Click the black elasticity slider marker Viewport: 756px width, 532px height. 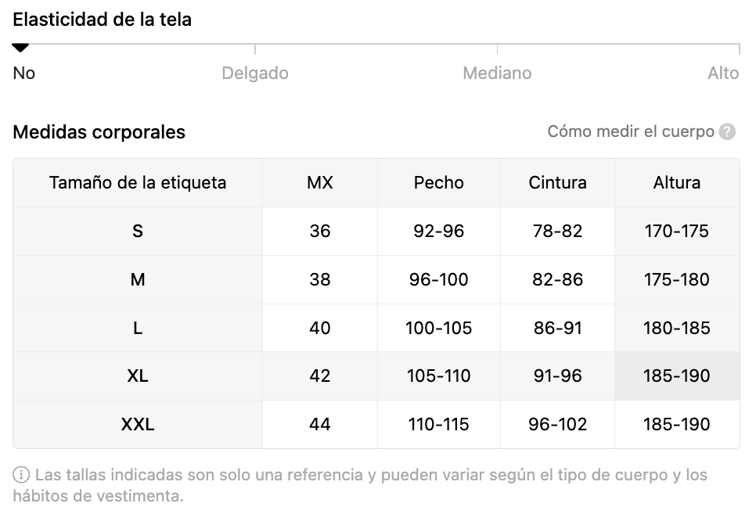point(20,48)
